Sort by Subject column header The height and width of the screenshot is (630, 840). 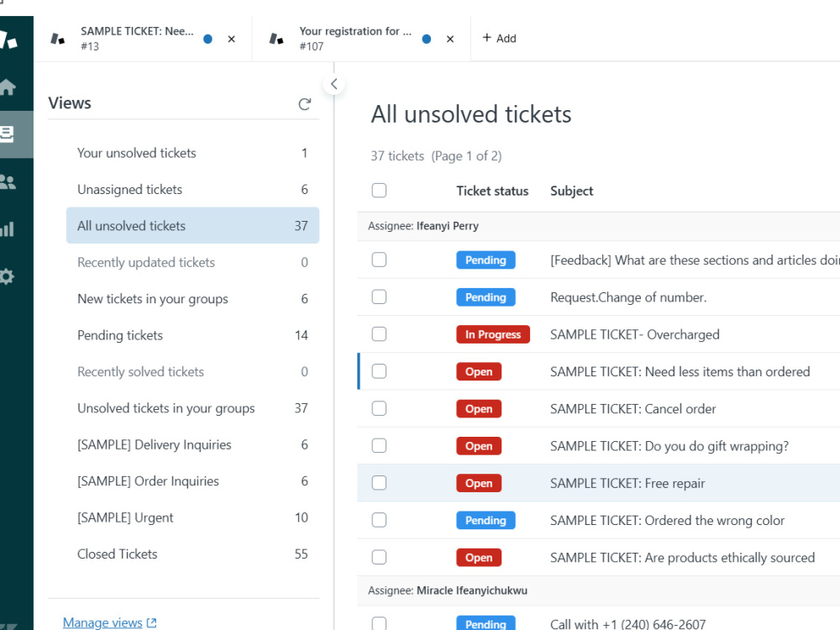[571, 192]
